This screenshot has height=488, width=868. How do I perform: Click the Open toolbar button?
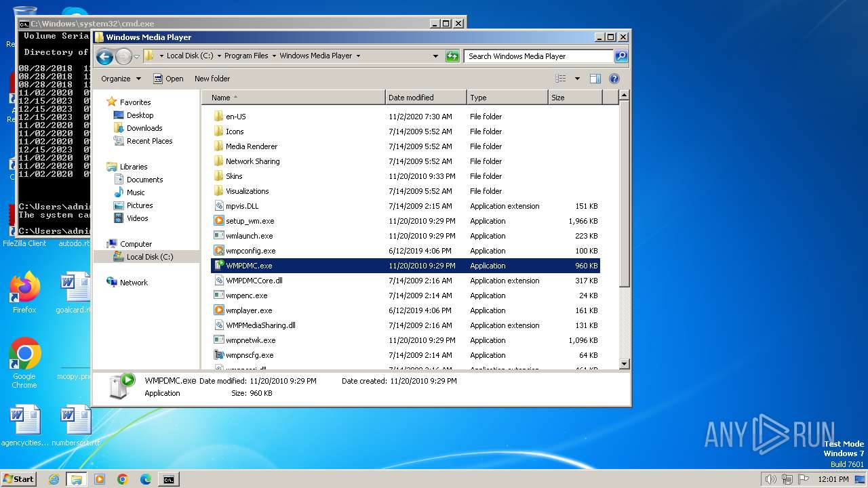click(168, 79)
